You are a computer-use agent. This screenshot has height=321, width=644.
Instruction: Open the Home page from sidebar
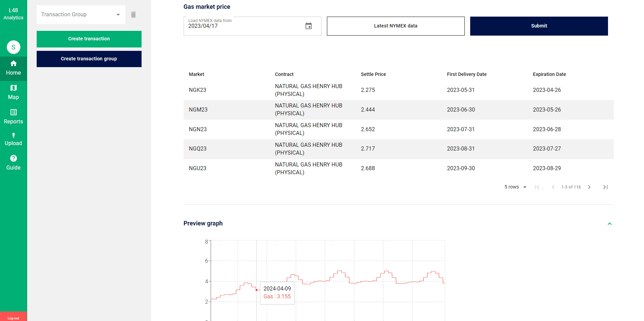point(13,68)
